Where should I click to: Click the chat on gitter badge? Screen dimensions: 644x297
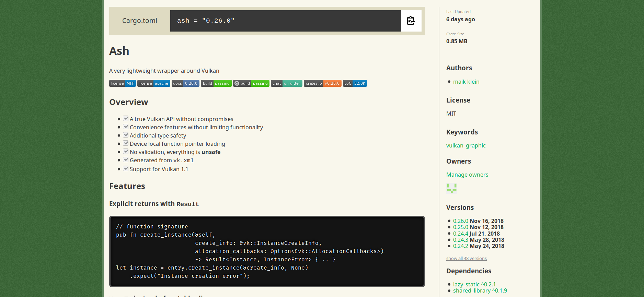(286, 83)
